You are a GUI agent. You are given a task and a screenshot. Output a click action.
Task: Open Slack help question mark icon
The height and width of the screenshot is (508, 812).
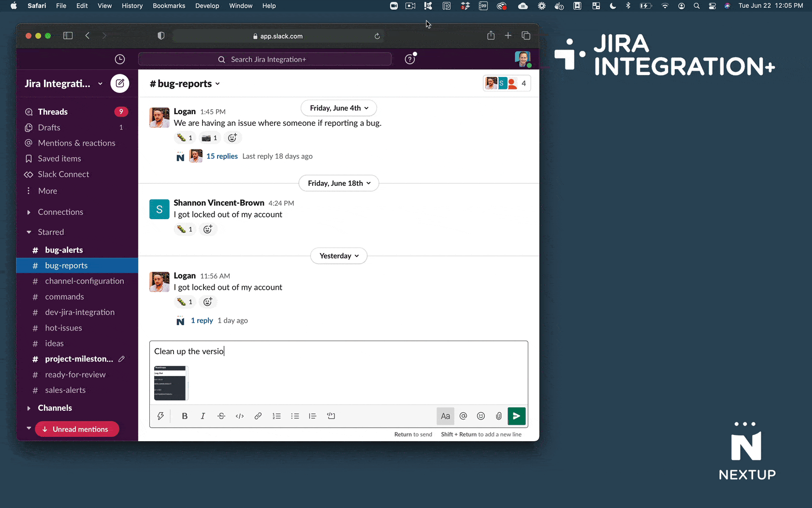pyautogui.click(x=410, y=59)
